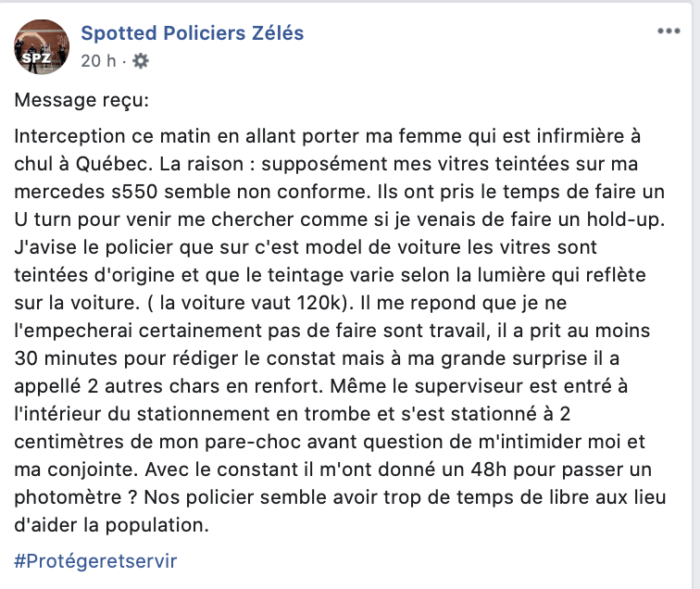Click the word 'superviseur' in the post
Image resolution: width=700 pixels, height=589 pixels.
(469, 386)
